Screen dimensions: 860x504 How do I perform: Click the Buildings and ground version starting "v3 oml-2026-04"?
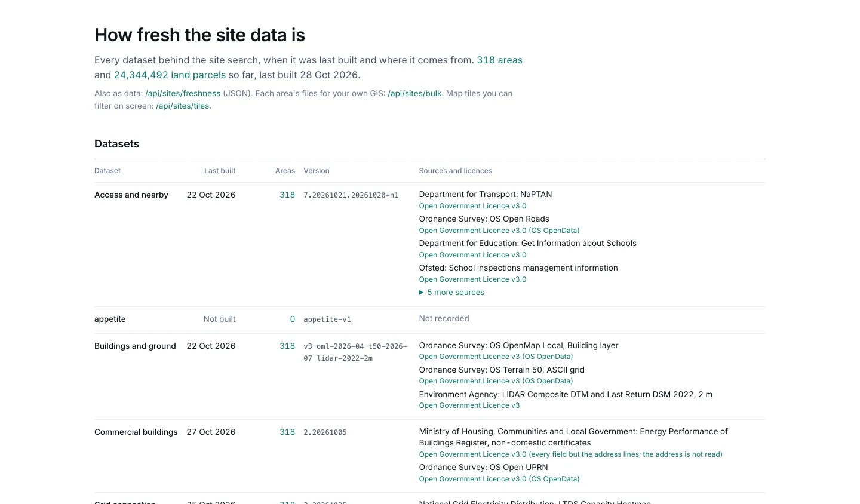[x=355, y=352]
